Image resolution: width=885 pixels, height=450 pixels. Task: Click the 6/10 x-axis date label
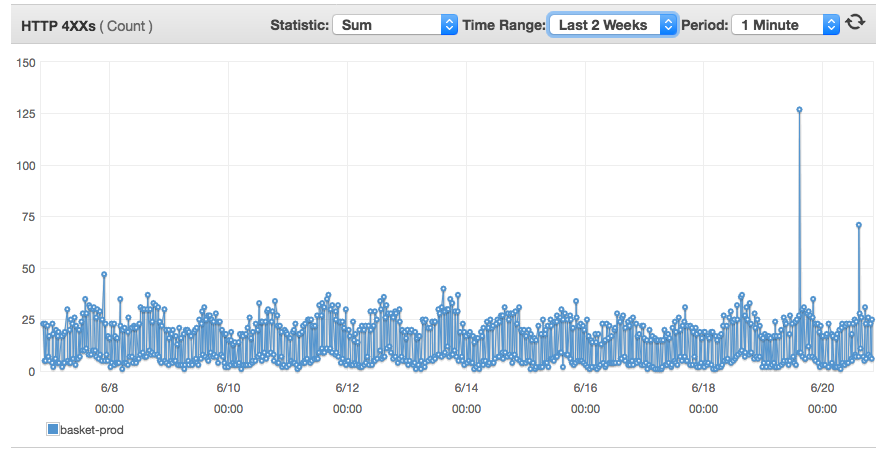pyautogui.click(x=228, y=388)
